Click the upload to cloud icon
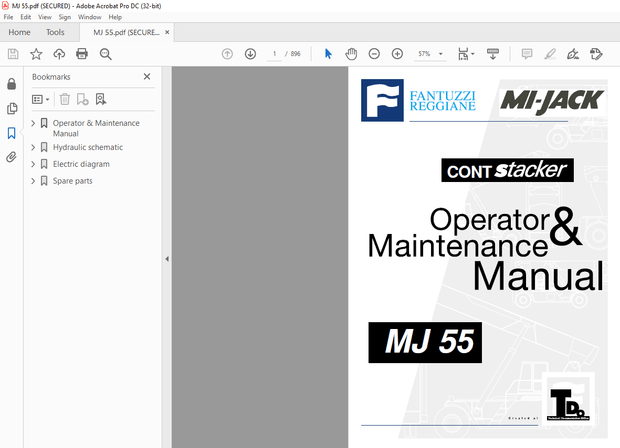The height and width of the screenshot is (448, 620). (59, 54)
